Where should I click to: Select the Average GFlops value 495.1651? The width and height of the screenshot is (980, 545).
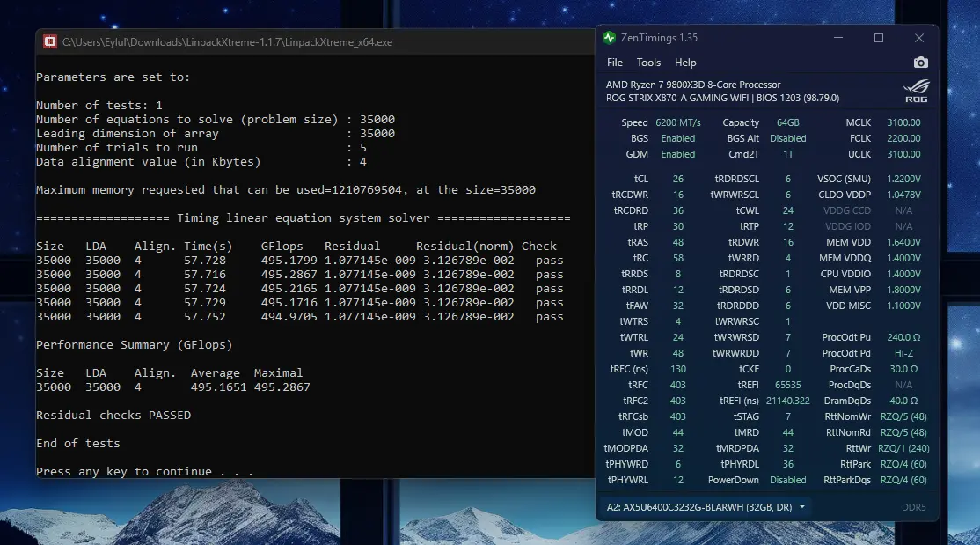pos(219,387)
